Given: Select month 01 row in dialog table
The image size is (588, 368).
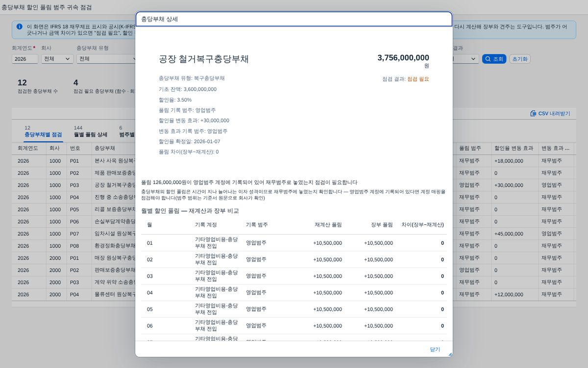Looking at the screenshot, I should click(294, 243).
